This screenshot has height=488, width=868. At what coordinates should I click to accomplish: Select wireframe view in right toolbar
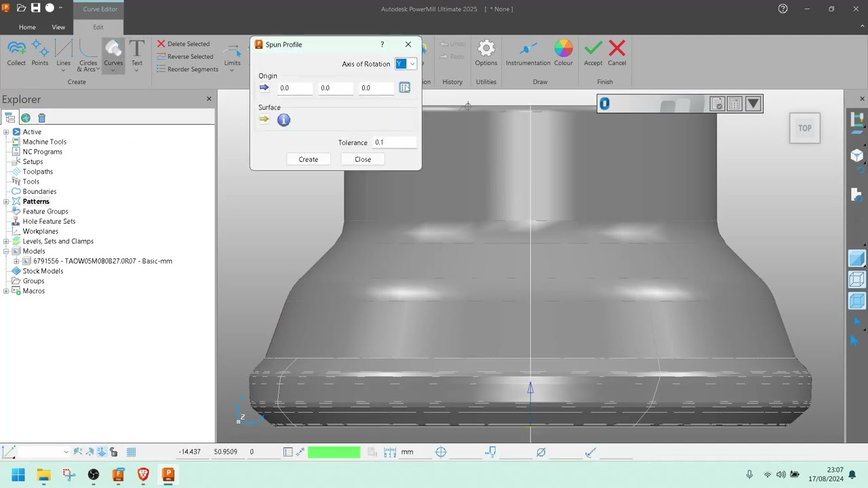click(857, 279)
